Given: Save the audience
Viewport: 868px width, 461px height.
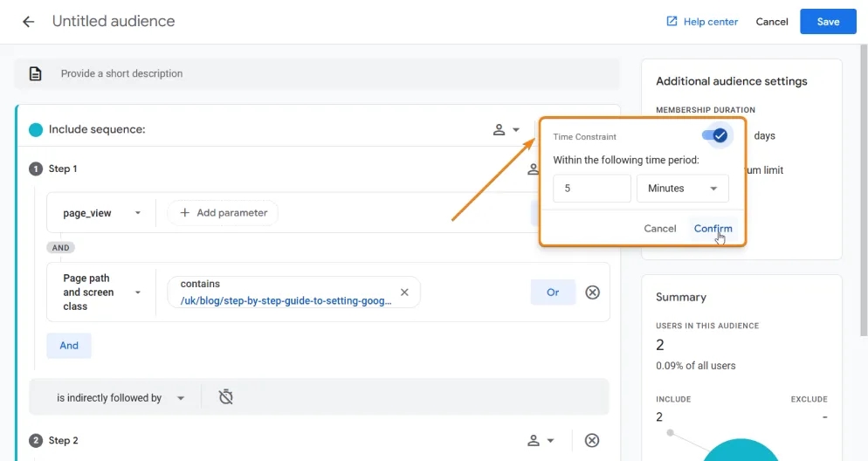Looking at the screenshot, I should [x=828, y=22].
